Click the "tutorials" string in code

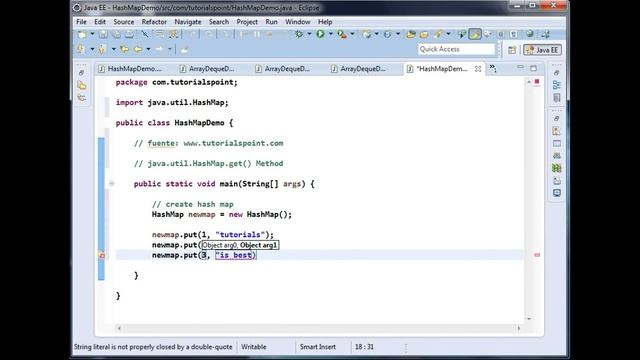pos(240,235)
